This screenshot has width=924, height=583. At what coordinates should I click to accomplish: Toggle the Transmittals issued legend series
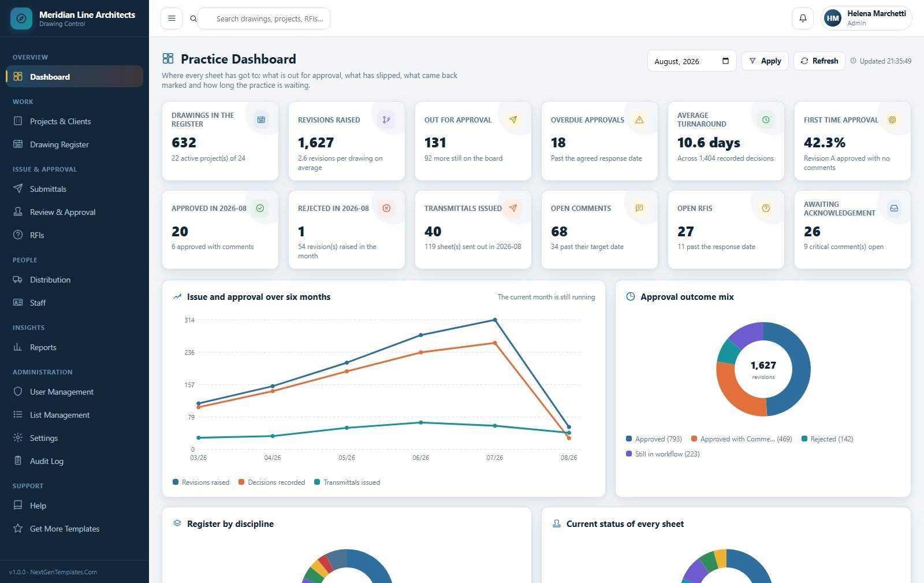[347, 482]
